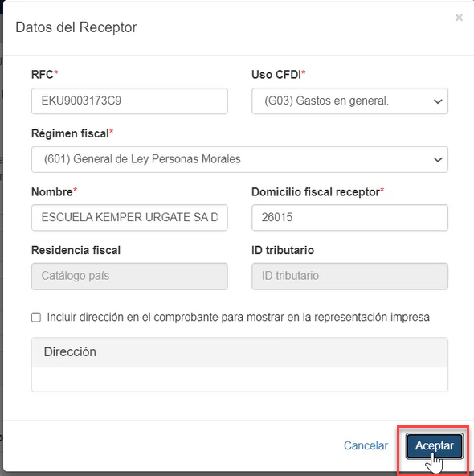Enable the Incluir dirección checkbox

pos(36,318)
